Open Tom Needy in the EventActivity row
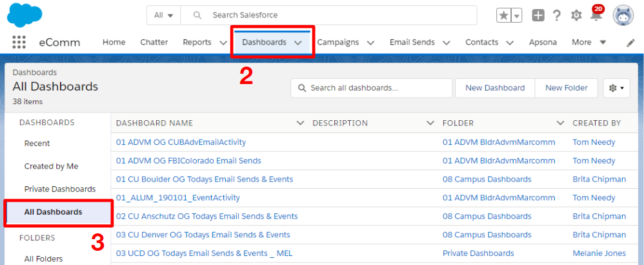The image size is (644, 265). click(x=594, y=198)
